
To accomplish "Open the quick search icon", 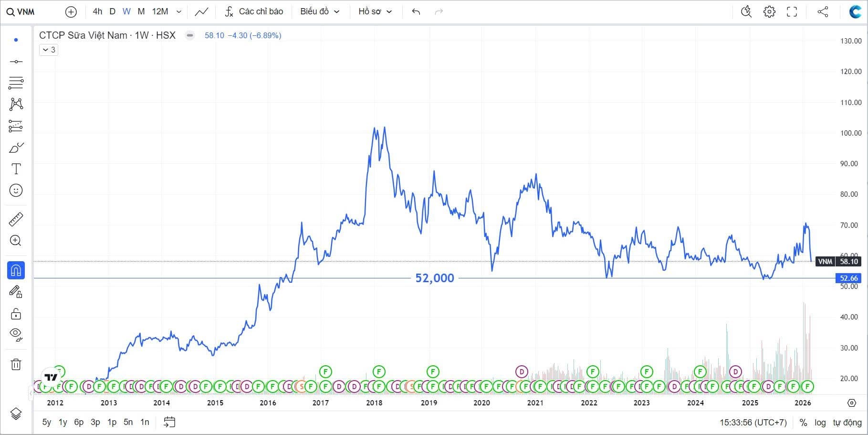I will pyautogui.click(x=746, y=11).
